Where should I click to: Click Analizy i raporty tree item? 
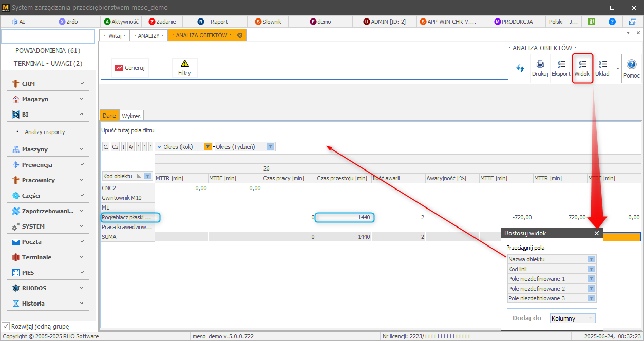tap(45, 132)
